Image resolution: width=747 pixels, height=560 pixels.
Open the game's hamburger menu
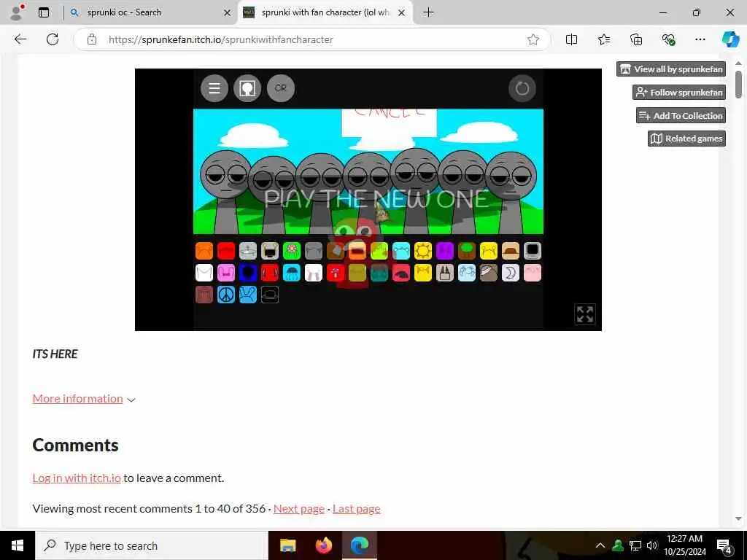click(x=214, y=88)
